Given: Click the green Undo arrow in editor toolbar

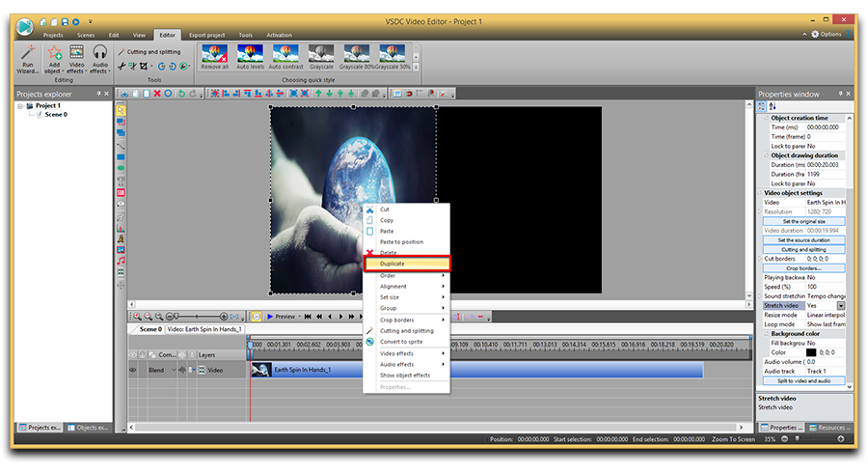Looking at the screenshot, I should 181,94.
